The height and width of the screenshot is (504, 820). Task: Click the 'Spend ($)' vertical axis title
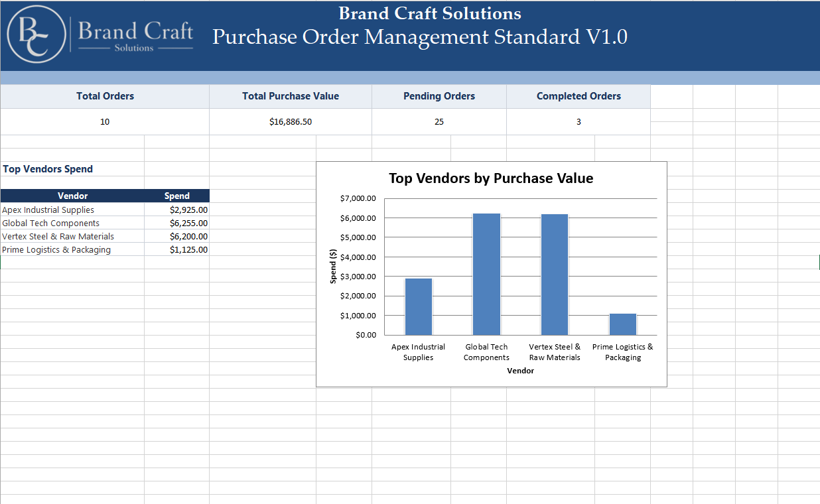(x=334, y=266)
